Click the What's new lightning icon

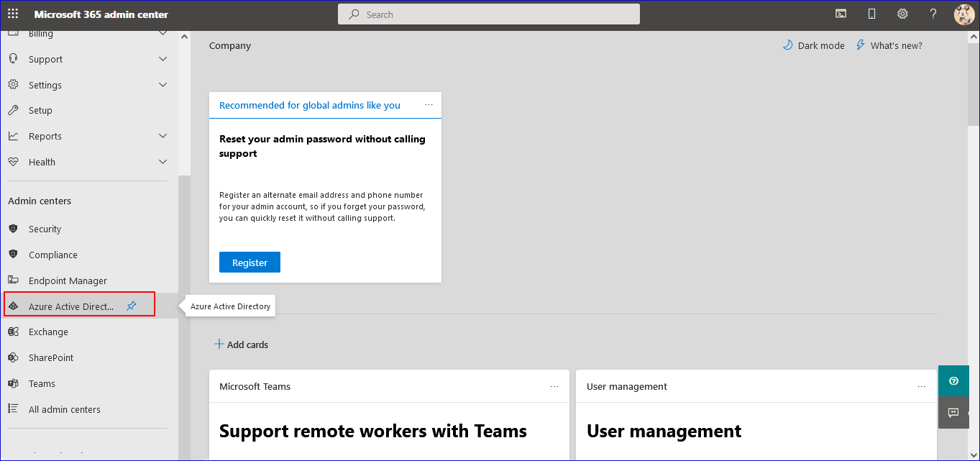861,45
